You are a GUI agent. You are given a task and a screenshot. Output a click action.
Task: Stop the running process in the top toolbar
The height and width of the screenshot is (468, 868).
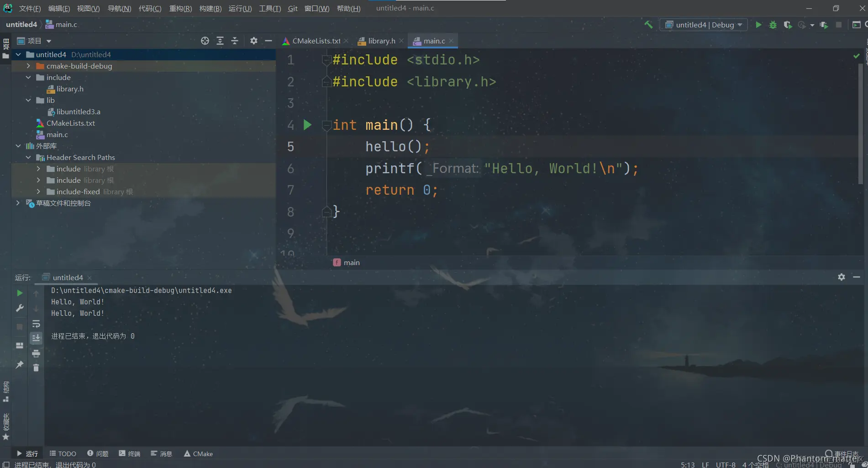click(839, 25)
